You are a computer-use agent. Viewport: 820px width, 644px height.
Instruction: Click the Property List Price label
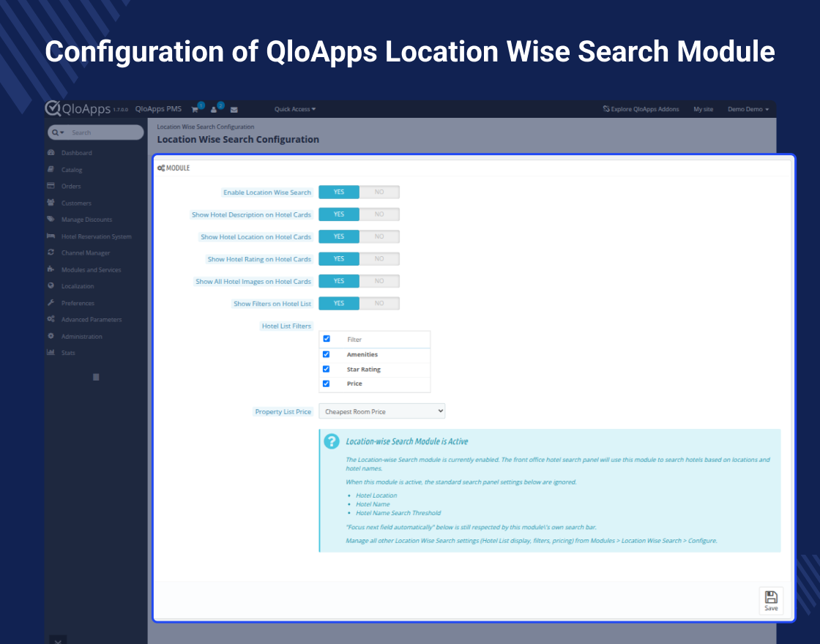283,411
